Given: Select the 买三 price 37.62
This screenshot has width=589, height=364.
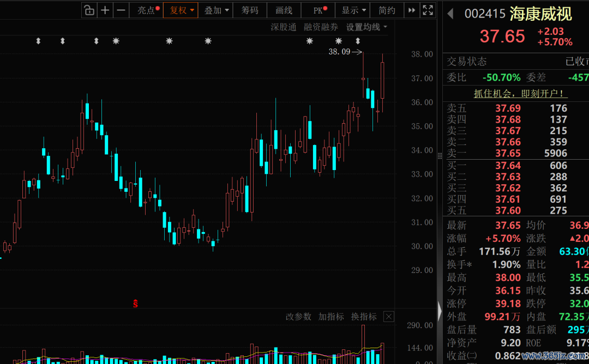Looking at the screenshot, I should click(x=508, y=188).
